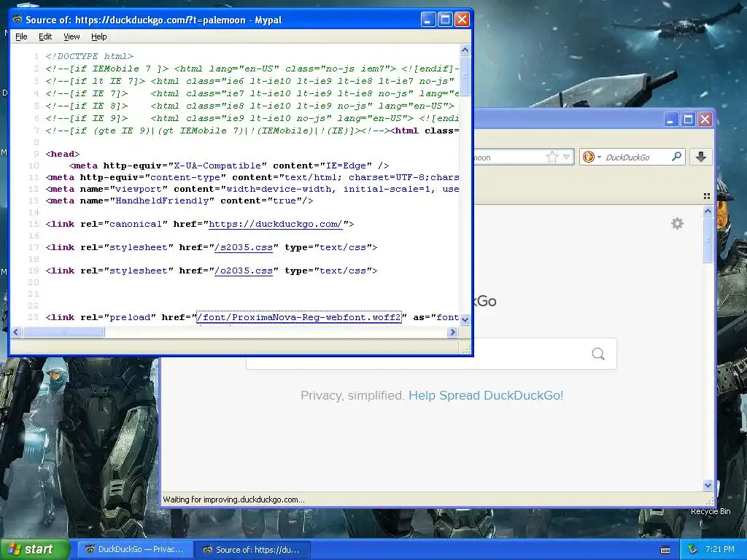Open the File menu in source viewer

(21, 36)
